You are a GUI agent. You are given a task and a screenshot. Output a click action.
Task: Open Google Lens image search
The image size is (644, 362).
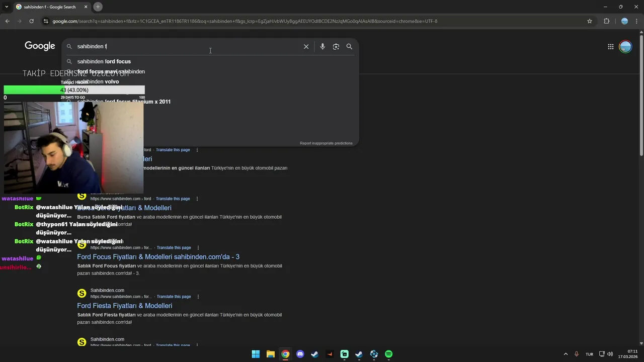pyautogui.click(x=336, y=46)
